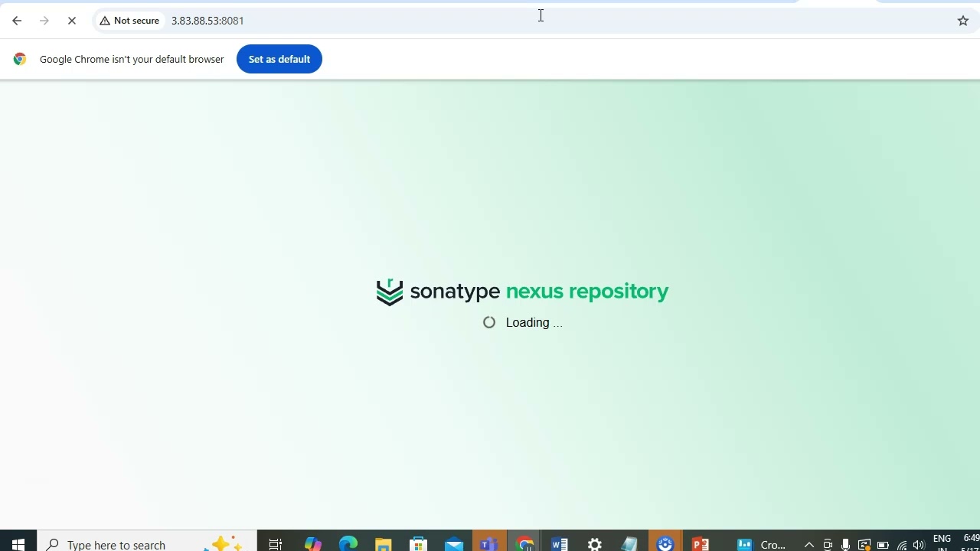Stop loading the page with the X button
This screenshot has width=980, height=551.
pos(72,21)
